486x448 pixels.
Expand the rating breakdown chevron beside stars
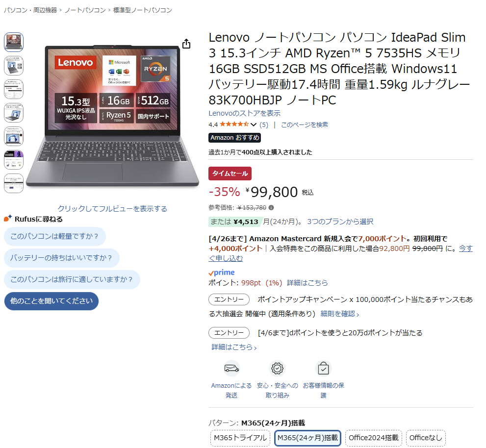[x=254, y=125]
